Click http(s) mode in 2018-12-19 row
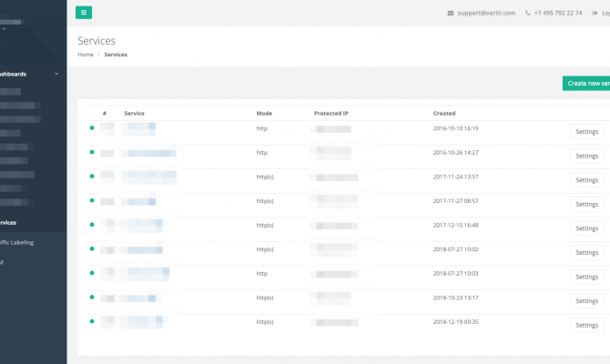The height and width of the screenshot is (364, 610). point(265,321)
